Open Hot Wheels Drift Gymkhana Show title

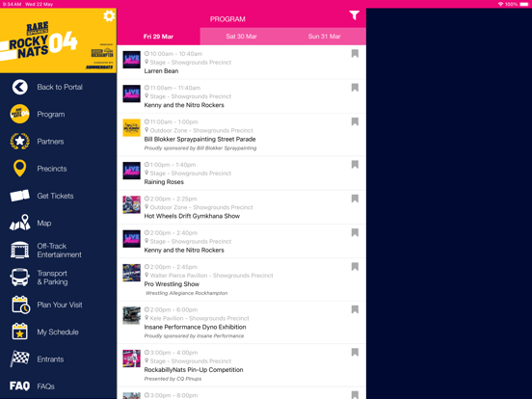pyautogui.click(x=192, y=216)
